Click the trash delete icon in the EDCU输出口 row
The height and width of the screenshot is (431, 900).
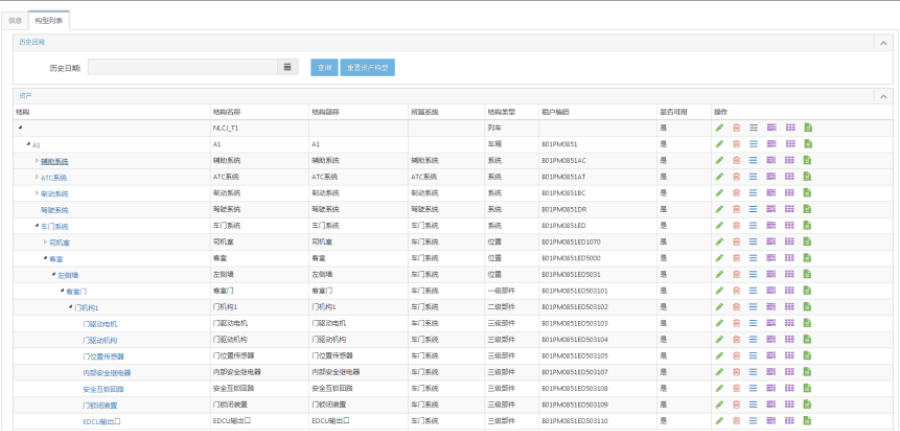tap(736, 421)
